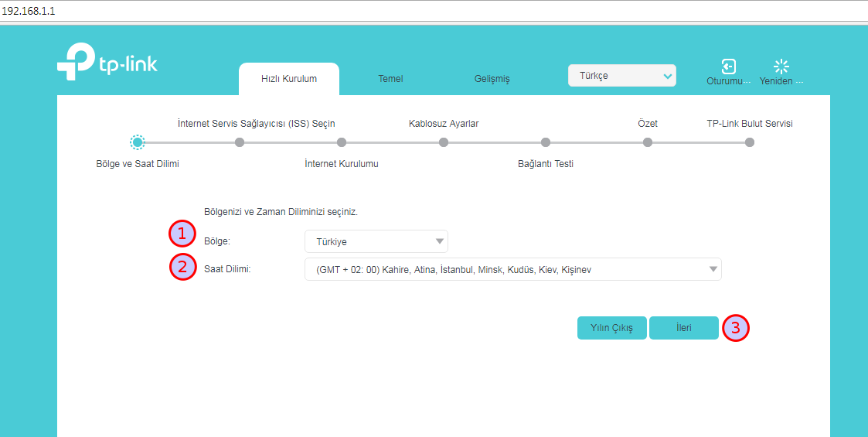Click the Kablosuz Ayarlar step dot

point(444,142)
